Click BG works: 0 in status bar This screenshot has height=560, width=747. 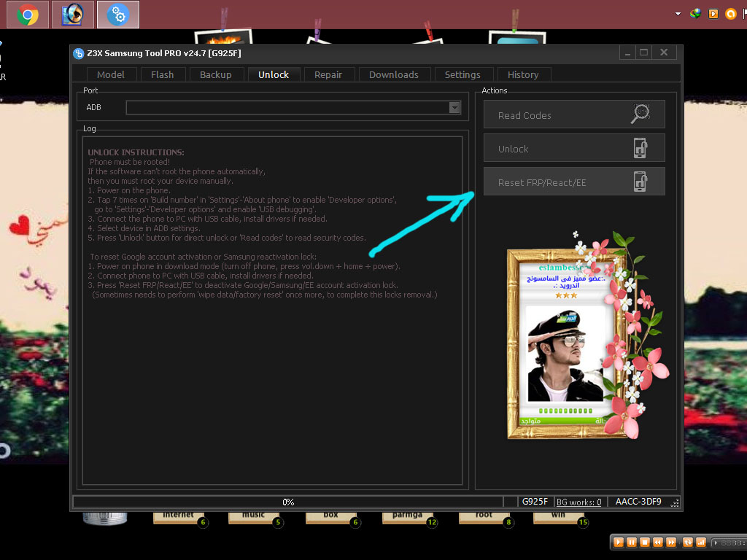578,502
